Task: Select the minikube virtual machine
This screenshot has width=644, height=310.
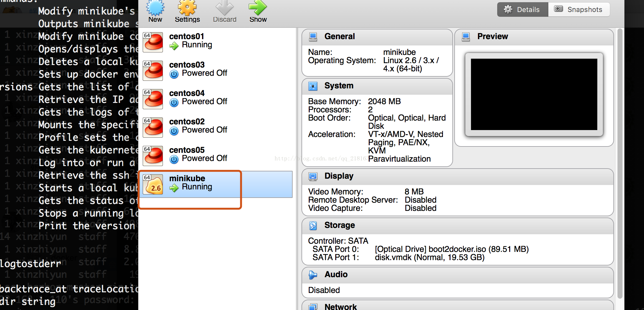Action: point(216,184)
